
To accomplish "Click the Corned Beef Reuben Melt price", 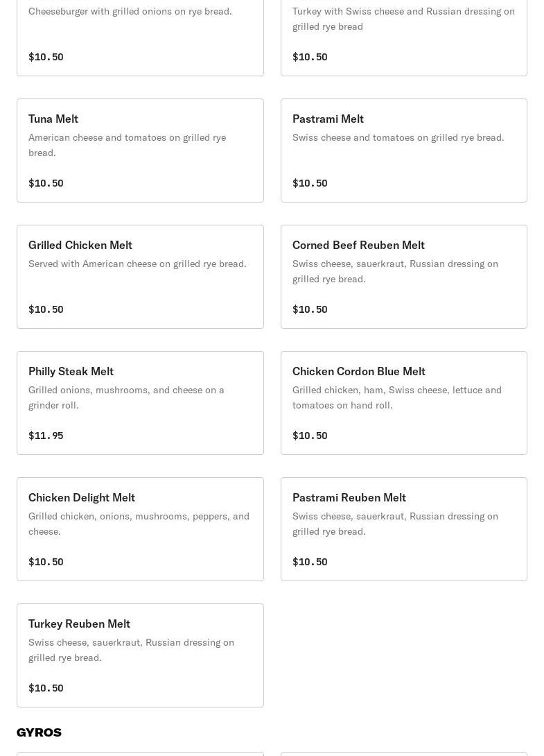I will click(x=310, y=309).
